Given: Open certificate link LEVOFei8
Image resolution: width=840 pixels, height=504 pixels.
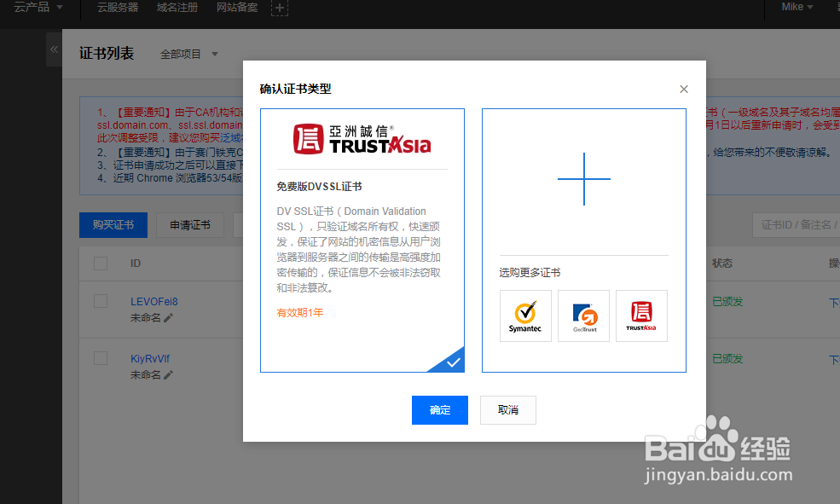Looking at the screenshot, I should click(x=154, y=302).
